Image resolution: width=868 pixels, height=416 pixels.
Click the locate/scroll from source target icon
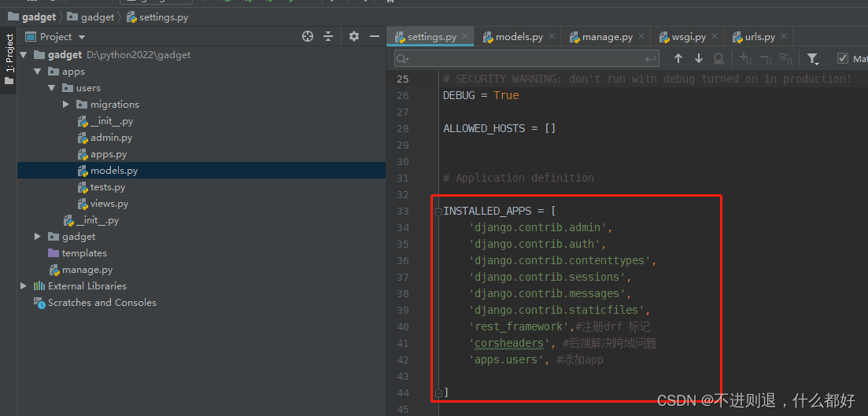click(x=308, y=36)
